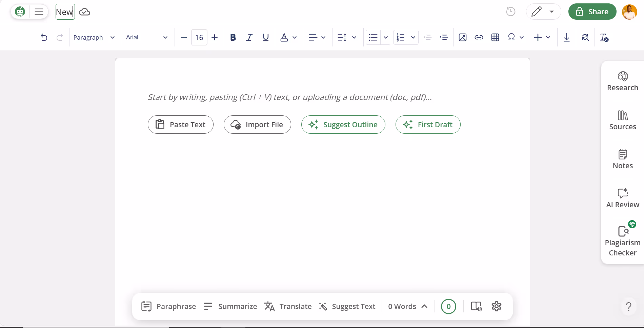The image size is (644, 328).
Task: Click the First Draft button
Action: (428, 124)
